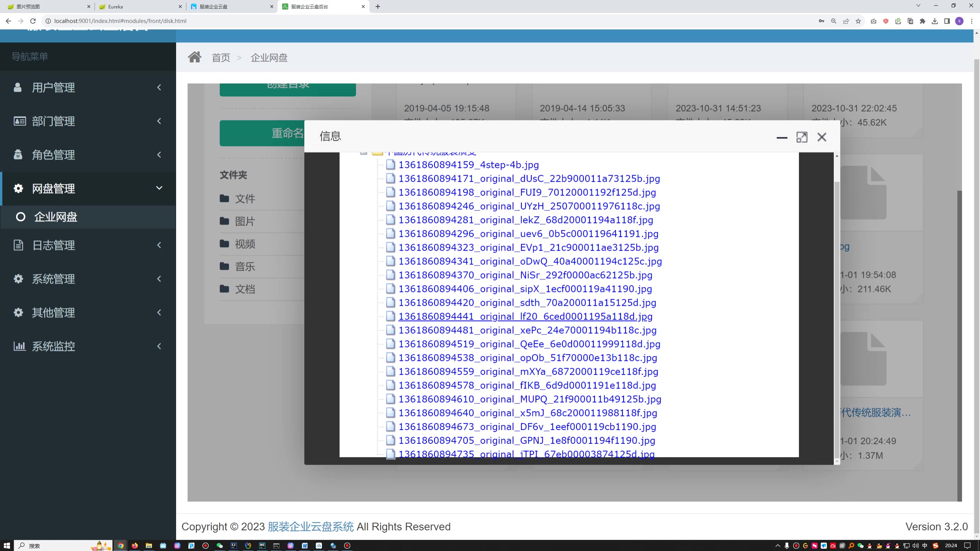This screenshot has height=551, width=980.
Task: Select file 1361860894198_original_FUI9
Action: tap(527, 192)
